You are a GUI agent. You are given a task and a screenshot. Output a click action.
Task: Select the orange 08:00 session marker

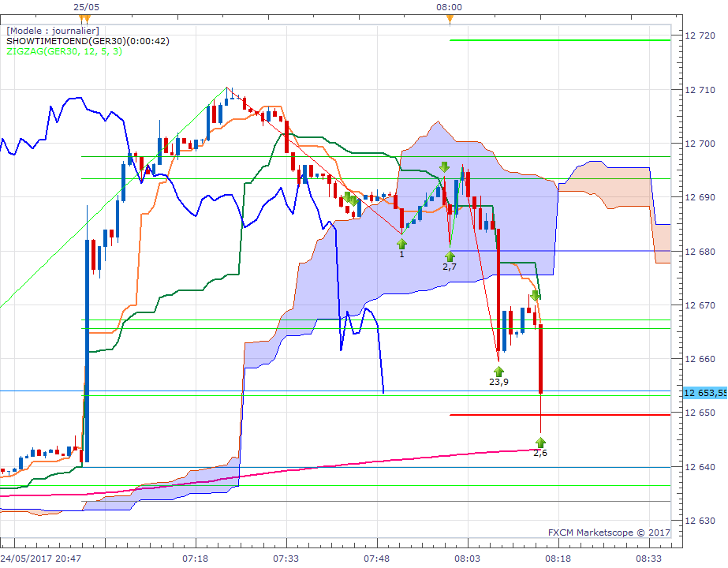tap(450, 19)
